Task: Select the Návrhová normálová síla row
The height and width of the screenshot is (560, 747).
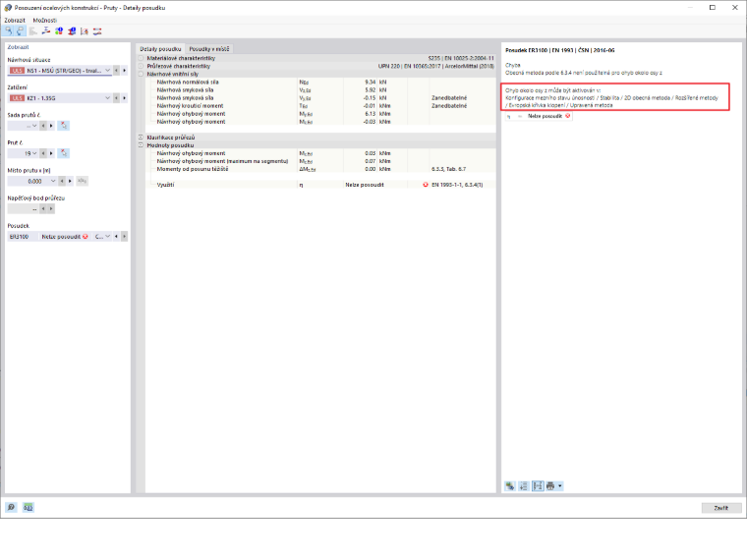Action: (x=320, y=83)
